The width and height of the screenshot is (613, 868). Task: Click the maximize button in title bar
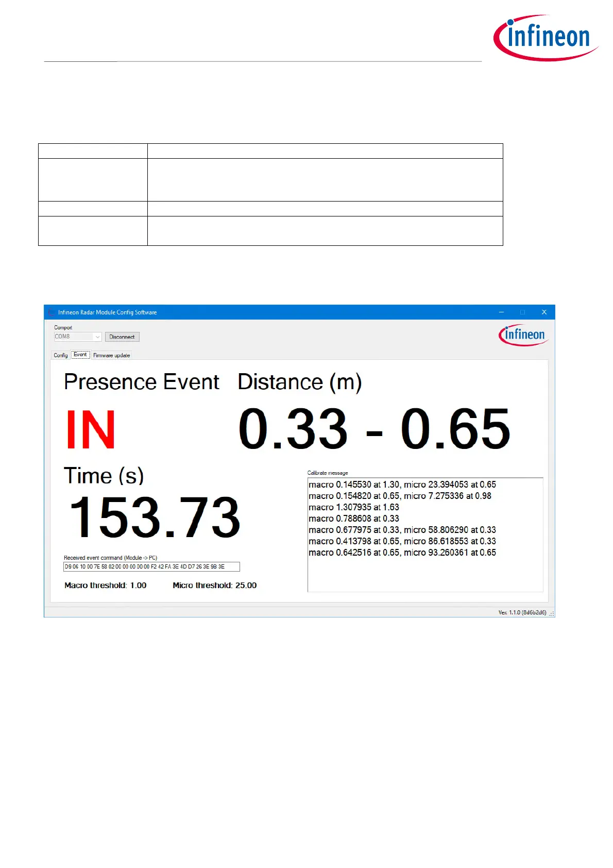pos(522,312)
